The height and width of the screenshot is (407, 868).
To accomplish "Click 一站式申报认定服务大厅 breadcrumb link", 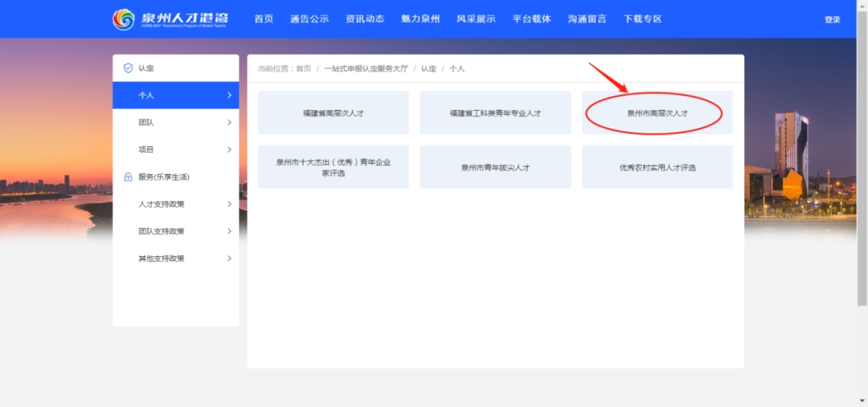I will click(x=366, y=69).
